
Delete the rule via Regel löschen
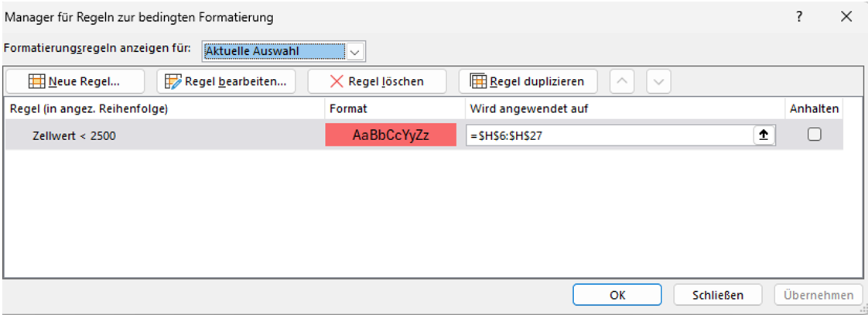(x=377, y=81)
